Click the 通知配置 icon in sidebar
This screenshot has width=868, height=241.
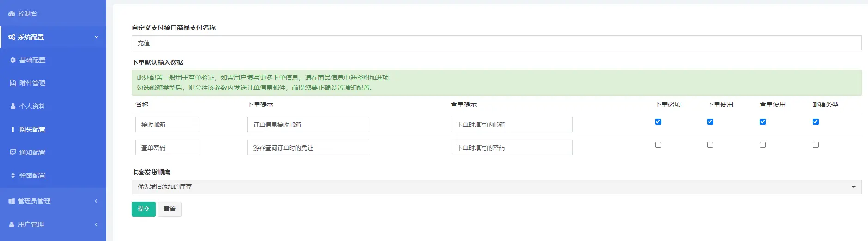[x=13, y=152]
